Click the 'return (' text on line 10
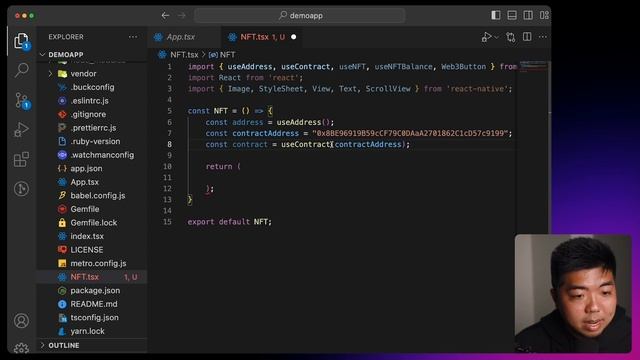Image resolution: width=640 pixels, height=360 pixels. (223, 167)
